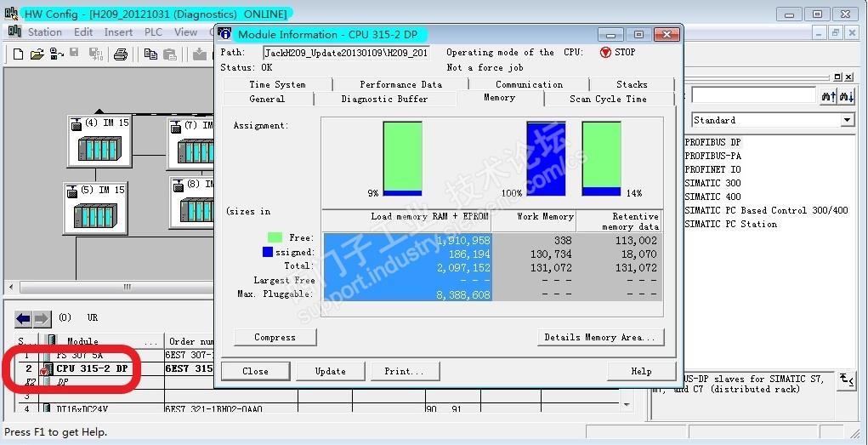Click the Work Memory 100% usage bar
The height and width of the screenshot is (445, 868).
click(546, 158)
